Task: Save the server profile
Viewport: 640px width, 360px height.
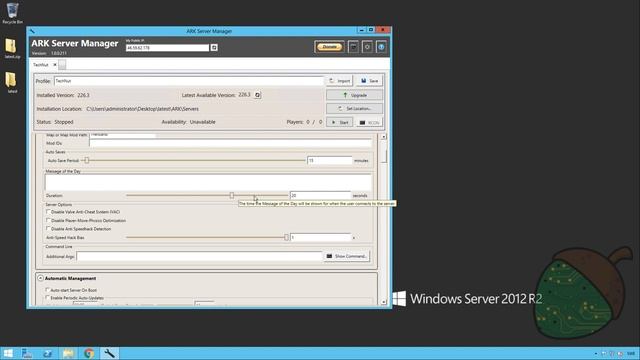Action: [x=369, y=81]
